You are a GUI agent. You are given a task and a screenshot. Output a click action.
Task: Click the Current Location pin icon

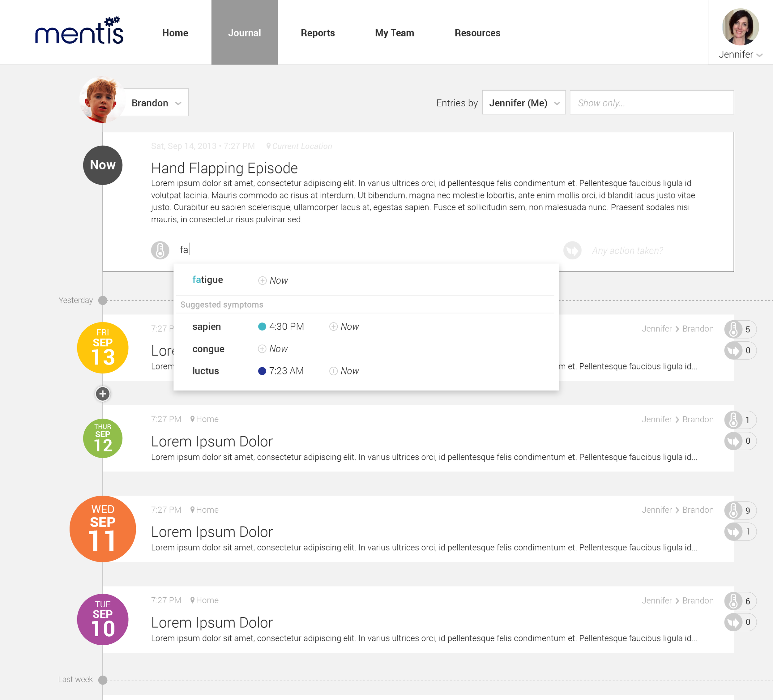pyautogui.click(x=268, y=146)
